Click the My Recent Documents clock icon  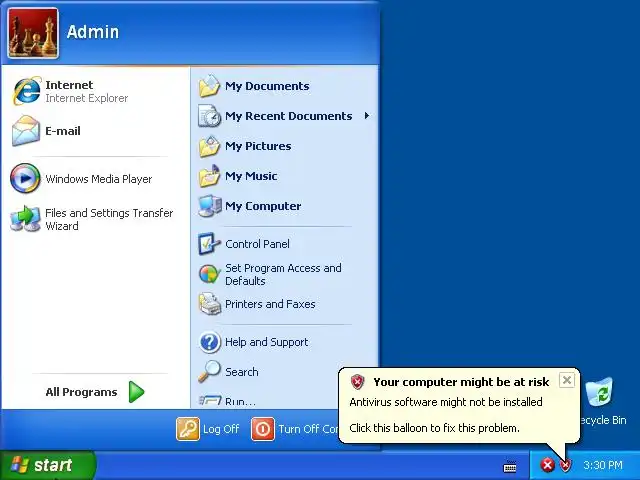(209, 116)
